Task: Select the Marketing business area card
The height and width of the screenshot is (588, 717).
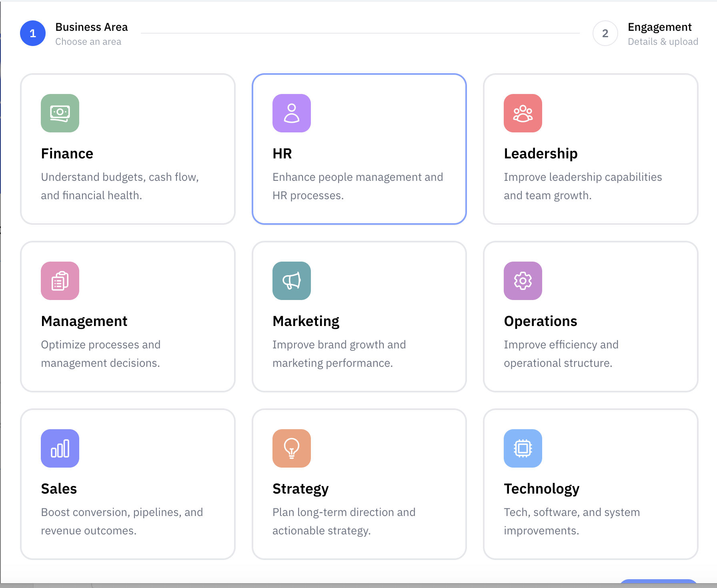Action: 359,317
